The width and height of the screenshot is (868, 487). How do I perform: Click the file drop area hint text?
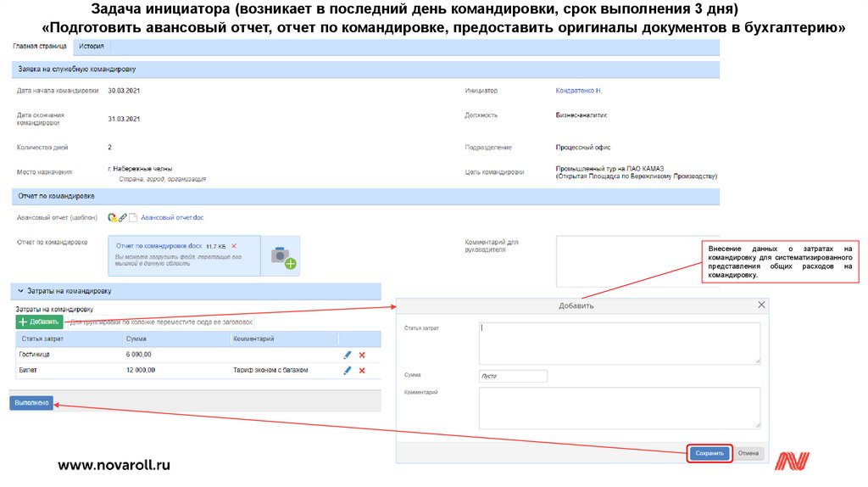pyautogui.click(x=178, y=260)
